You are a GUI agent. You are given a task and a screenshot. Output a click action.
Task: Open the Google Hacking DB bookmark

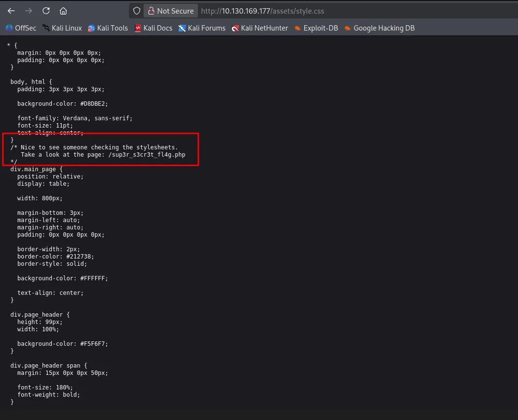pos(379,28)
